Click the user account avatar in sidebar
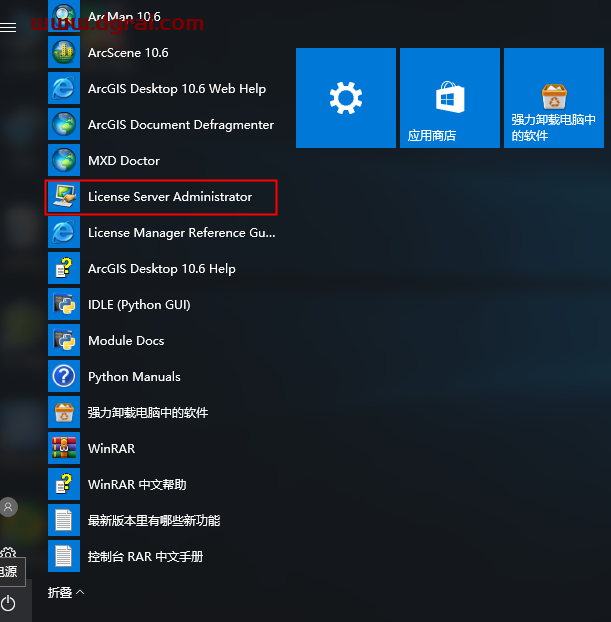Image resolution: width=611 pixels, height=622 pixels. coord(9,507)
